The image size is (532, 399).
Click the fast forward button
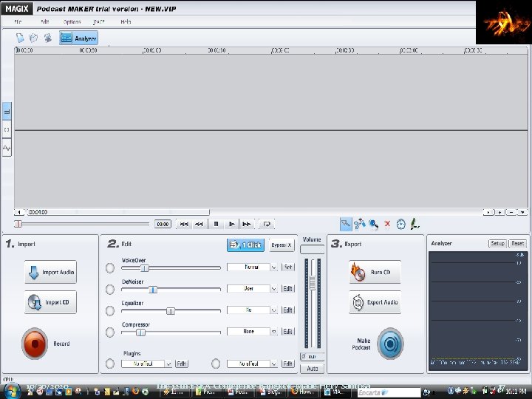pos(247,224)
